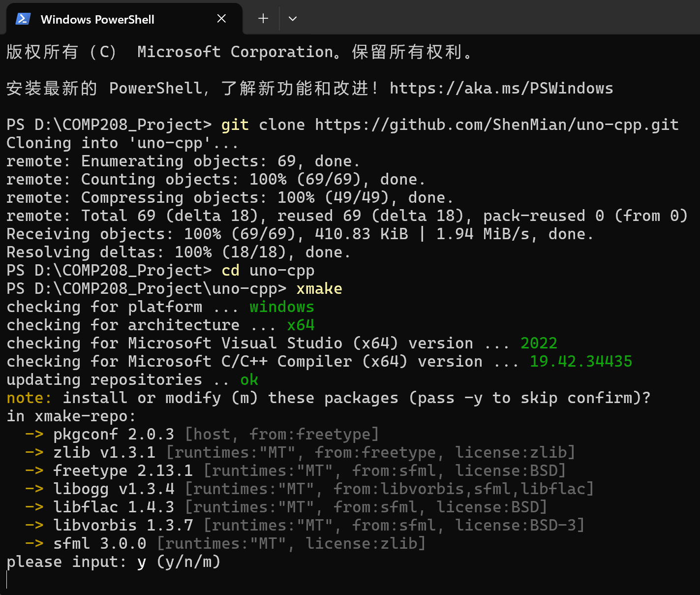Open the aka.ms/PSWindows link
This screenshot has height=595, width=700.
point(501,88)
